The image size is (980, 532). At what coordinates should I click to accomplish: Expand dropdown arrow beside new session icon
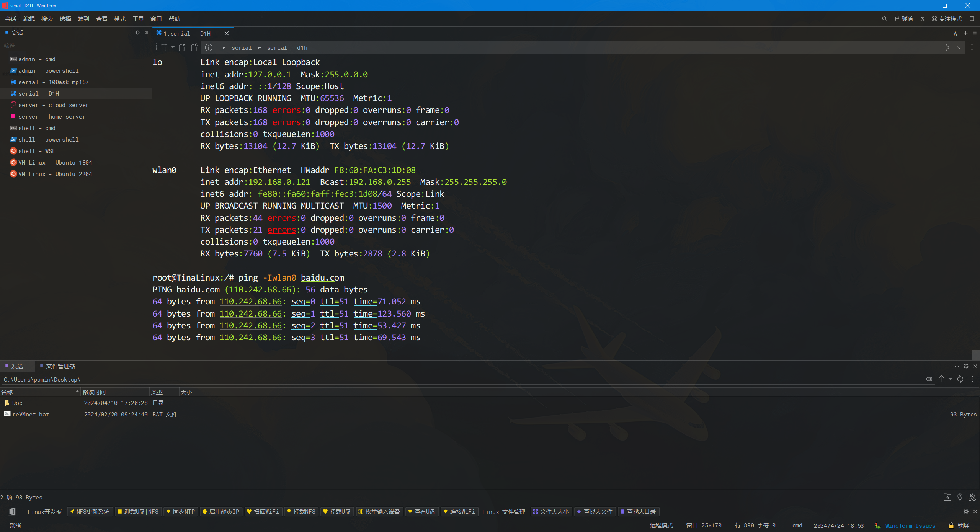173,47
